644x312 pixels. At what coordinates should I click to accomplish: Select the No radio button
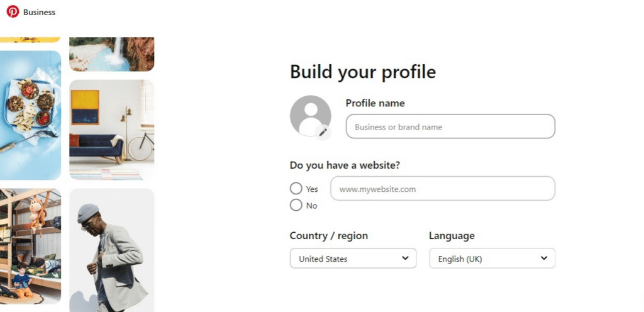[296, 205]
